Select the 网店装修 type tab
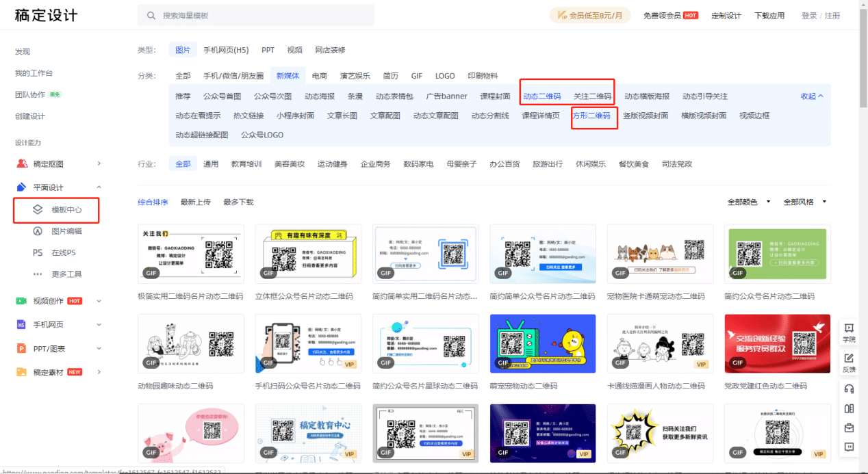The height and width of the screenshot is (474, 868). pos(330,50)
